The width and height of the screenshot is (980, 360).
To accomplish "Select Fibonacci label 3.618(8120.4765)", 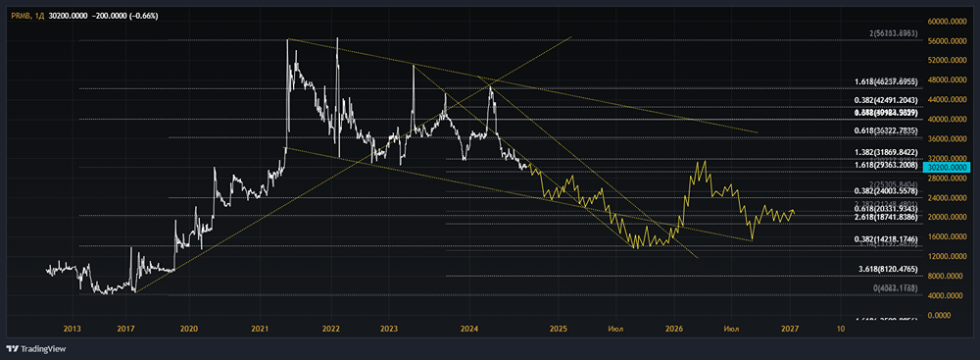I will click(x=888, y=268).
